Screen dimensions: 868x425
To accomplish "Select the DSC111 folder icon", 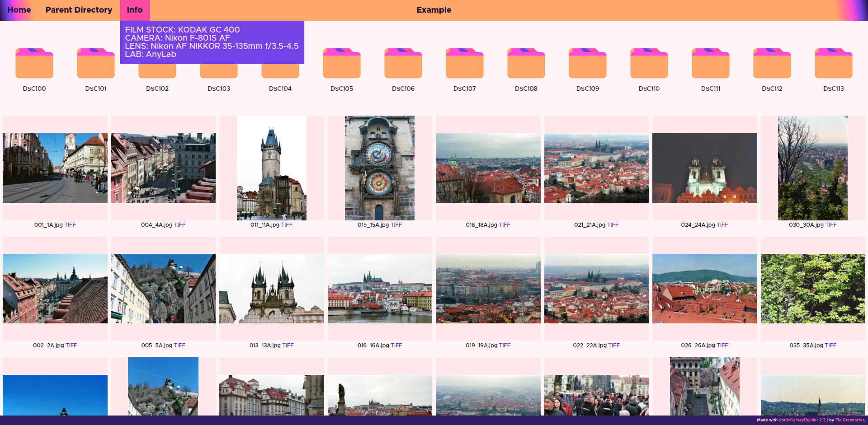I will pyautogui.click(x=710, y=64).
